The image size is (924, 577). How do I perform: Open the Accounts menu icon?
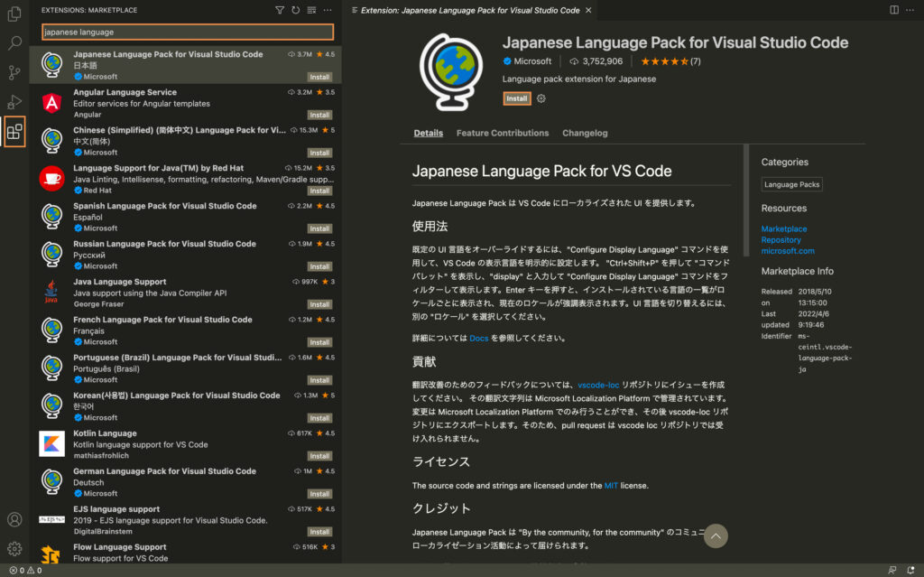(x=14, y=519)
